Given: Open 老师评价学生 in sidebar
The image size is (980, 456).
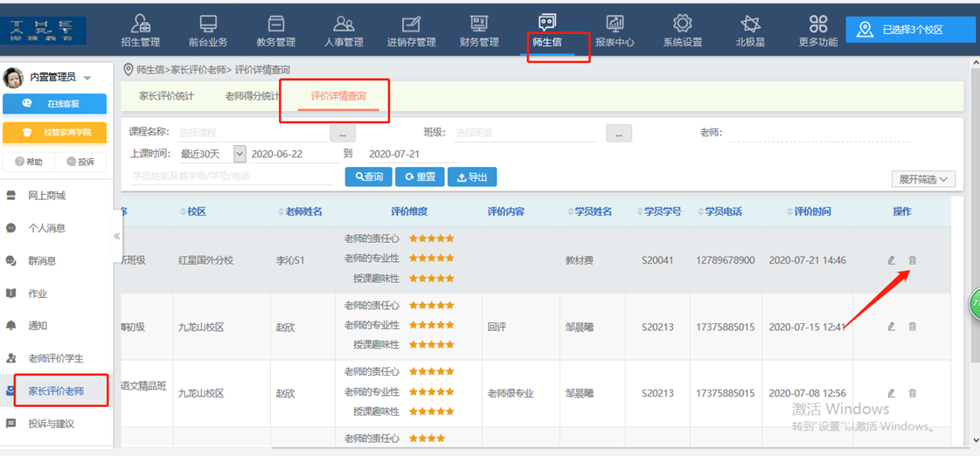Looking at the screenshot, I should pyautogui.click(x=56, y=358).
